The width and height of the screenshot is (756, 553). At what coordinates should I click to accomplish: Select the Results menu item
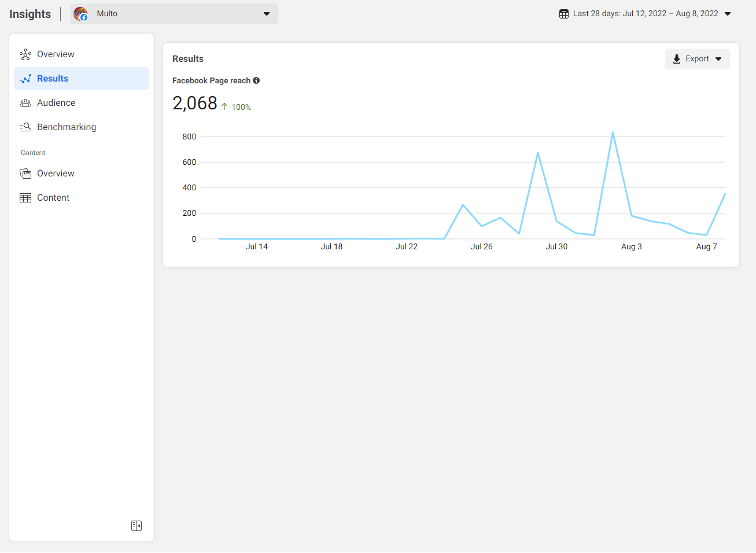(53, 79)
